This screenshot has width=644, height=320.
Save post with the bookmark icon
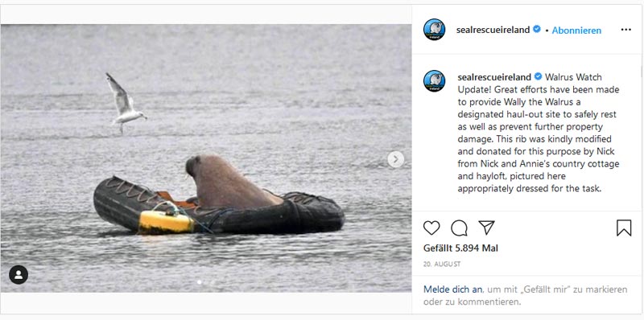coord(624,228)
